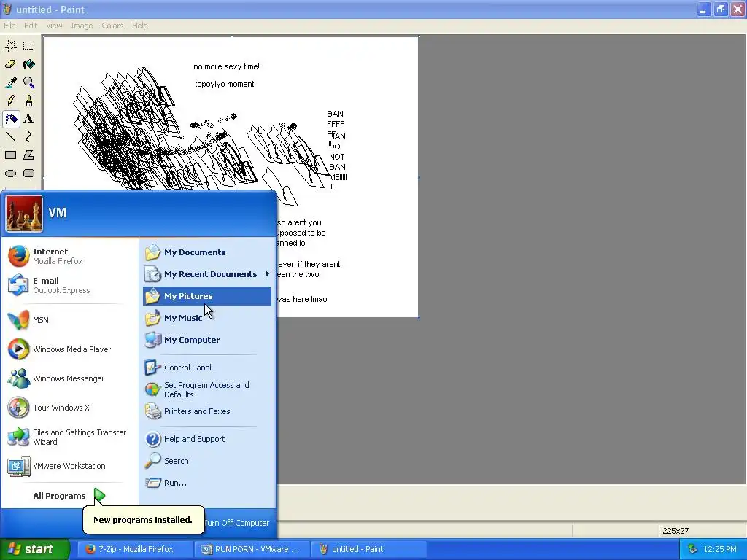The height and width of the screenshot is (560, 747).
Task: Choose the Brush tool
Action: (x=29, y=101)
